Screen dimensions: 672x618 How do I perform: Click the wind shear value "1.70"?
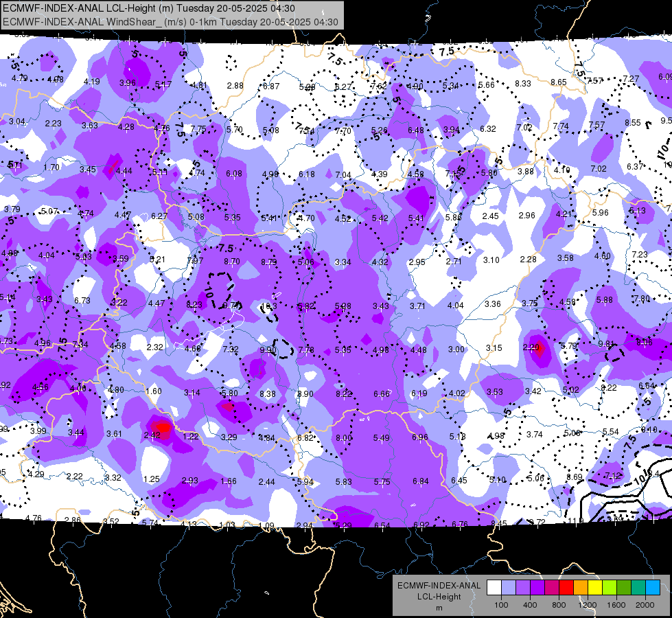pyautogui.click(x=51, y=168)
